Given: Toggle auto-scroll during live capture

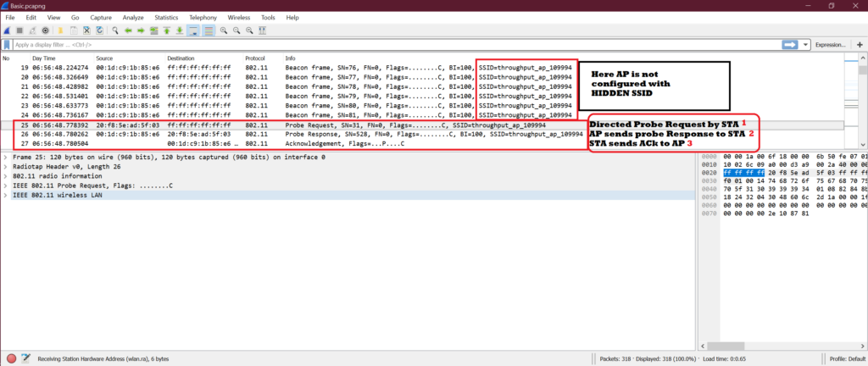Looking at the screenshot, I should pyautogui.click(x=194, y=30).
